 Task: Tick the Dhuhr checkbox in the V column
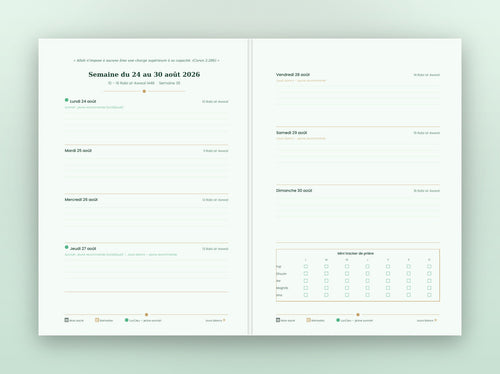pos(388,273)
